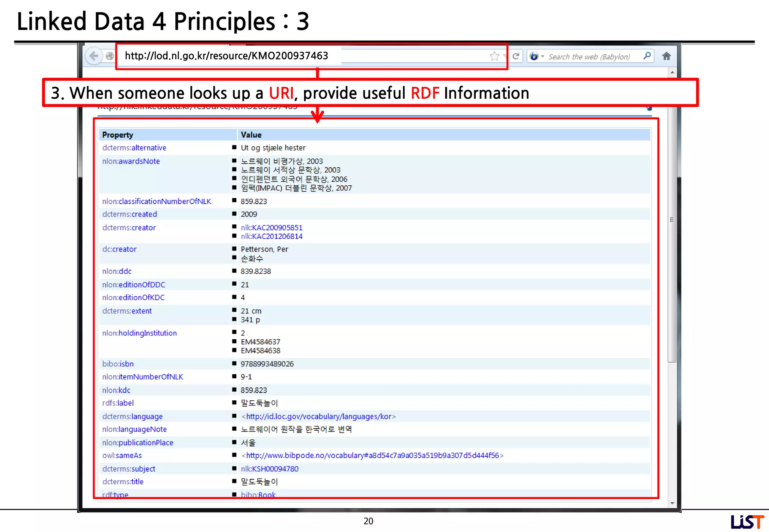The height and width of the screenshot is (532, 769).
Task: Click the nlon:holdingInstitution property link
Action: coord(139,333)
